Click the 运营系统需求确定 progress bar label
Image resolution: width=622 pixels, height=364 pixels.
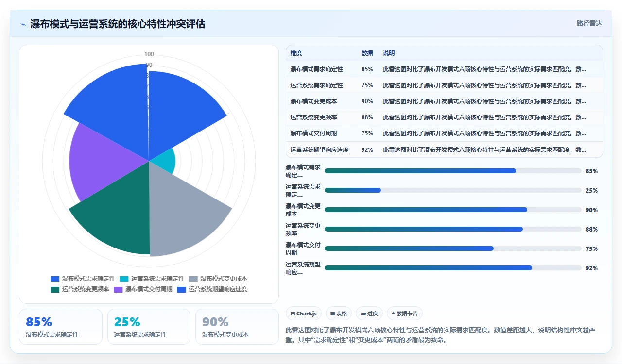pyautogui.click(x=303, y=190)
